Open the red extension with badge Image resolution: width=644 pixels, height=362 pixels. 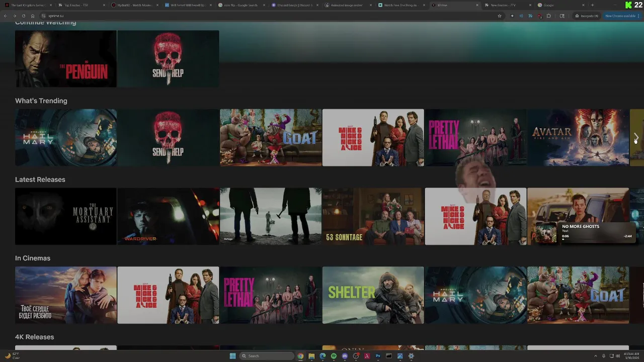click(x=539, y=16)
